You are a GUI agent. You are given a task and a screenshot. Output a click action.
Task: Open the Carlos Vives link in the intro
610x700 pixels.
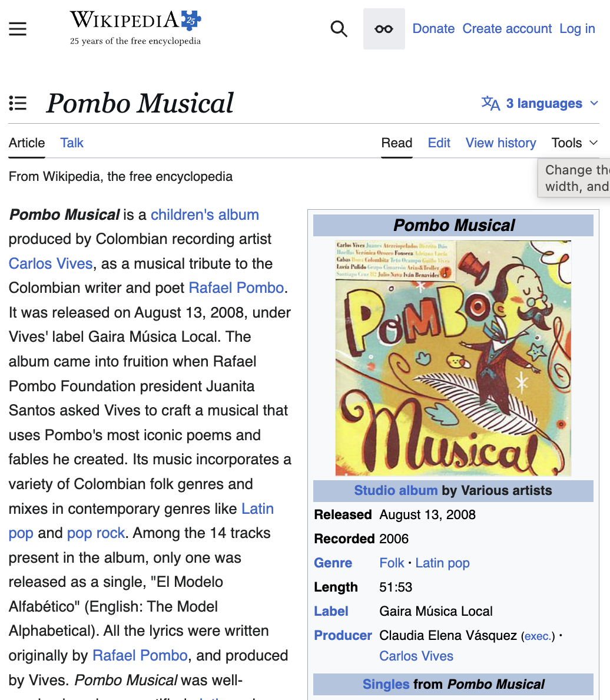click(x=51, y=263)
